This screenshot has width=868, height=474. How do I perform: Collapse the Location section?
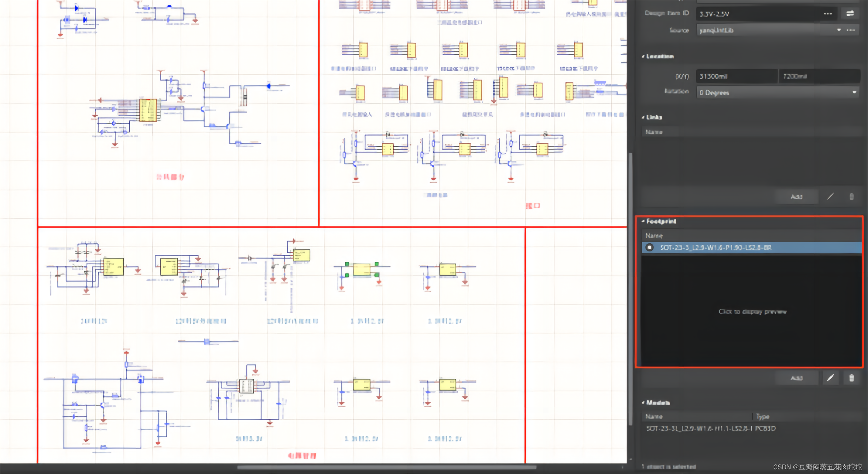643,56
